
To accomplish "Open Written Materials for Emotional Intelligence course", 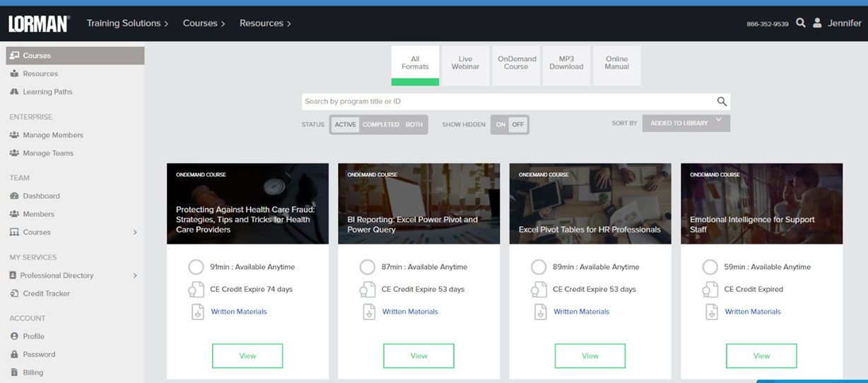I will 752,312.
